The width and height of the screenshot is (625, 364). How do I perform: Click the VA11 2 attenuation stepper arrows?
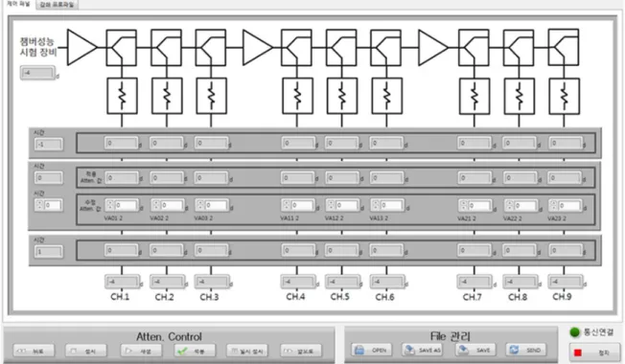[x=287, y=205]
